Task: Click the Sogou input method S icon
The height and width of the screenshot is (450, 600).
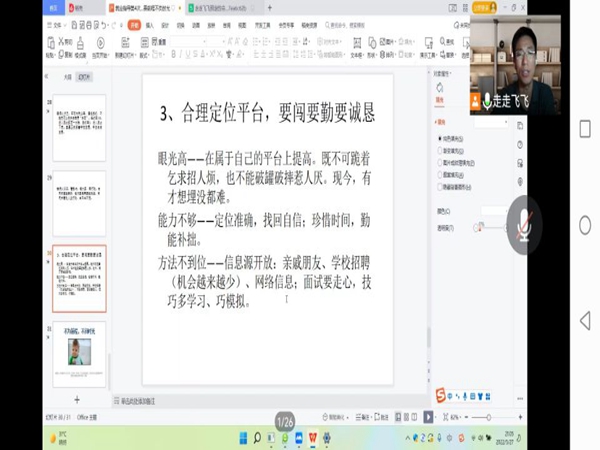Action: (x=440, y=396)
